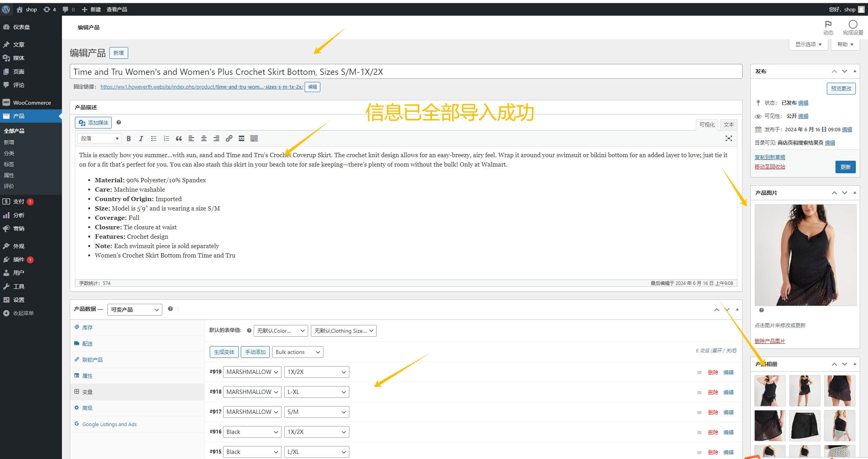The height and width of the screenshot is (459, 868).
Task: Open color dropdown for variation #919
Action: click(x=252, y=372)
